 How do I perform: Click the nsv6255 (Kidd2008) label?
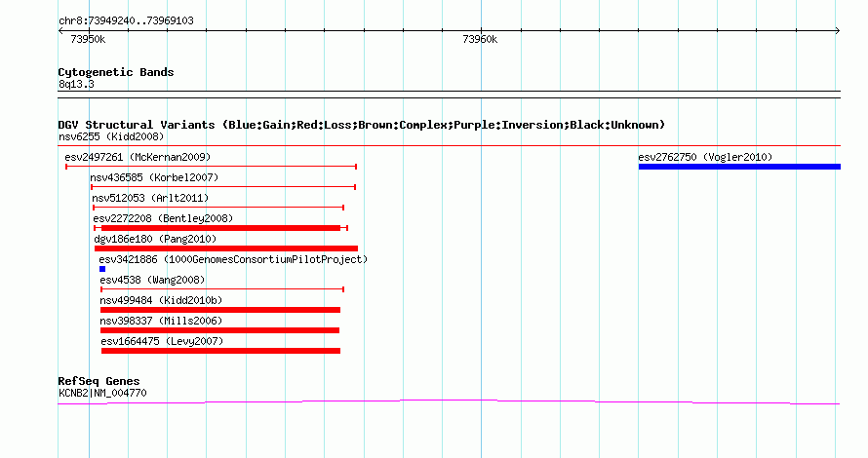click(x=111, y=136)
